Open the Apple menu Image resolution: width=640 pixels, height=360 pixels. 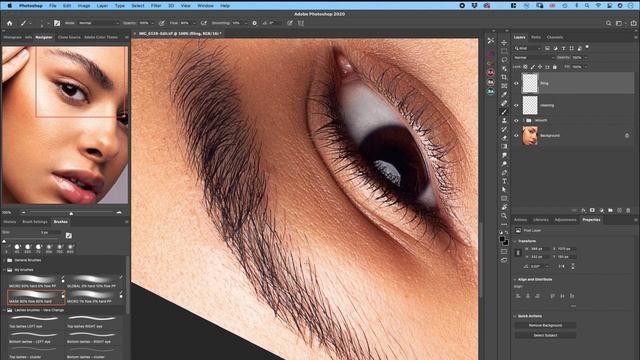(x=9, y=6)
